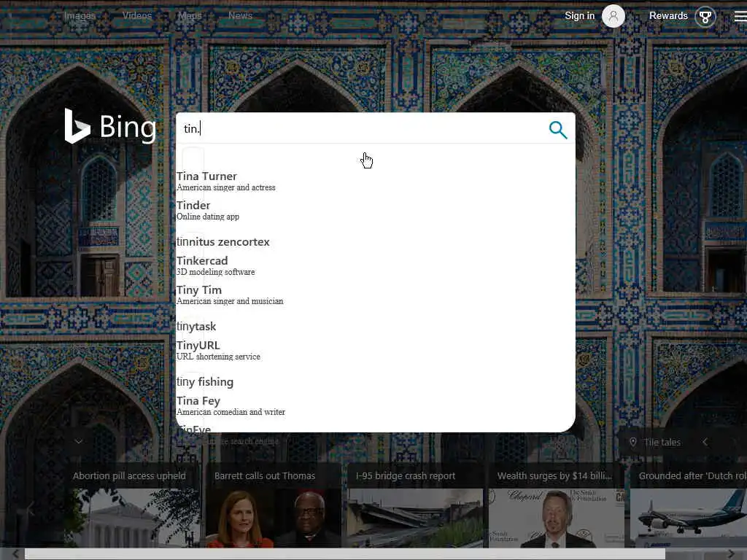747x560 pixels.
Task: Focus the search text box
Action: (362, 128)
